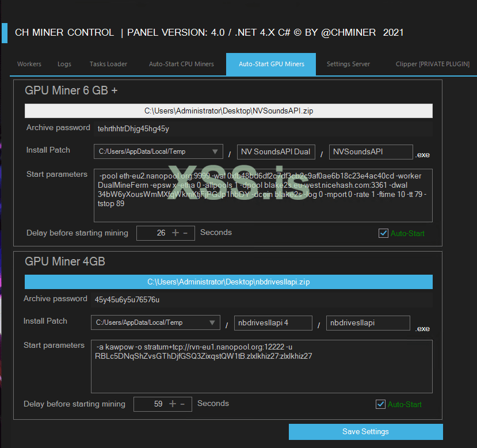The width and height of the screenshot is (477, 448).
Task: Increase 6 GB miner delay with plus
Action: coord(175,233)
